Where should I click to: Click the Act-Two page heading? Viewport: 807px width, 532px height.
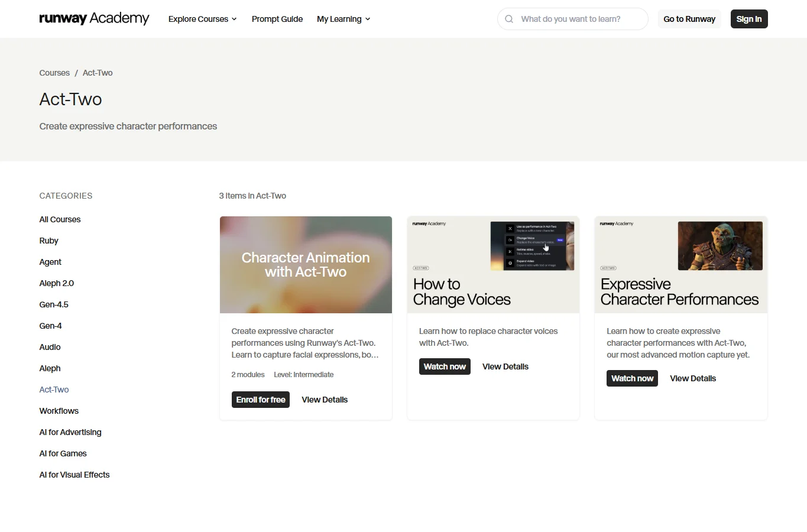(x=70, y=99)
